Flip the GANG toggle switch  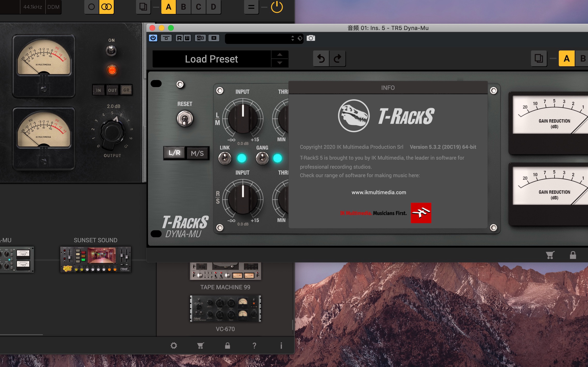(x=262, y=158)
